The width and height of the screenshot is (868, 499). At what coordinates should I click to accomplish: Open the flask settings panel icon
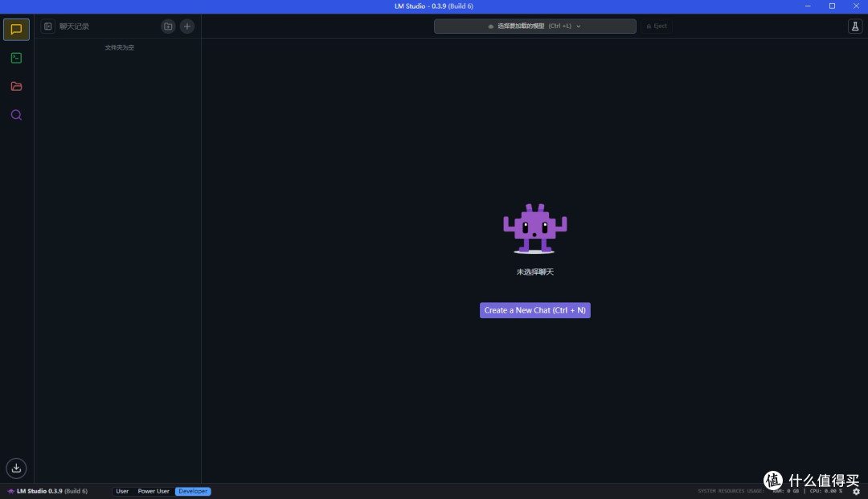coord(854,26)
